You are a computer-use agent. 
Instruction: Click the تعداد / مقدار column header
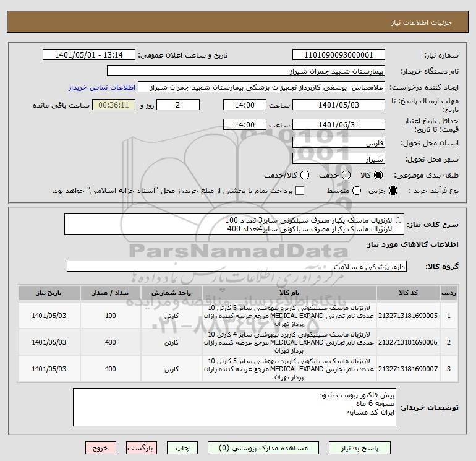click(110, 293)
